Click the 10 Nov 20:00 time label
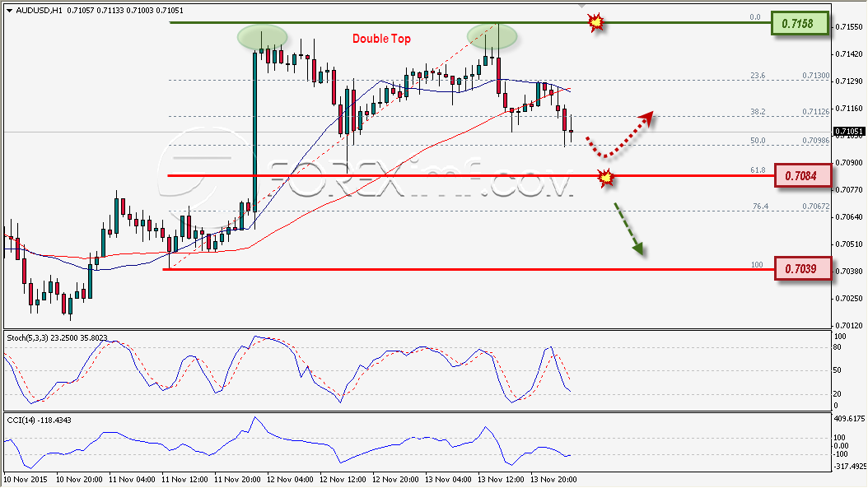 coord(79,479)
